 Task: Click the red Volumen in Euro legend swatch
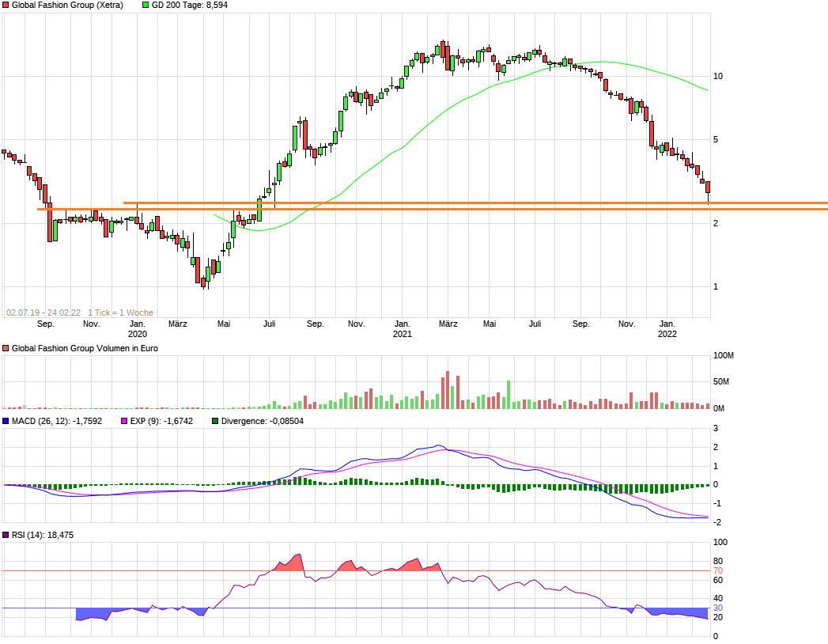point(6,348)
